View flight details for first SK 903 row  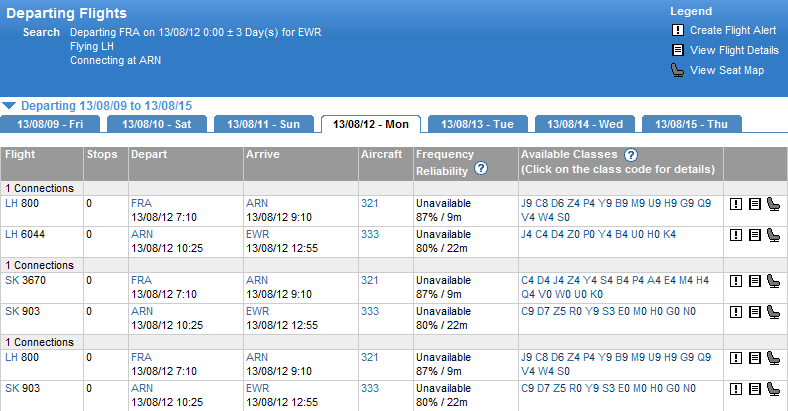pos(754,312)
